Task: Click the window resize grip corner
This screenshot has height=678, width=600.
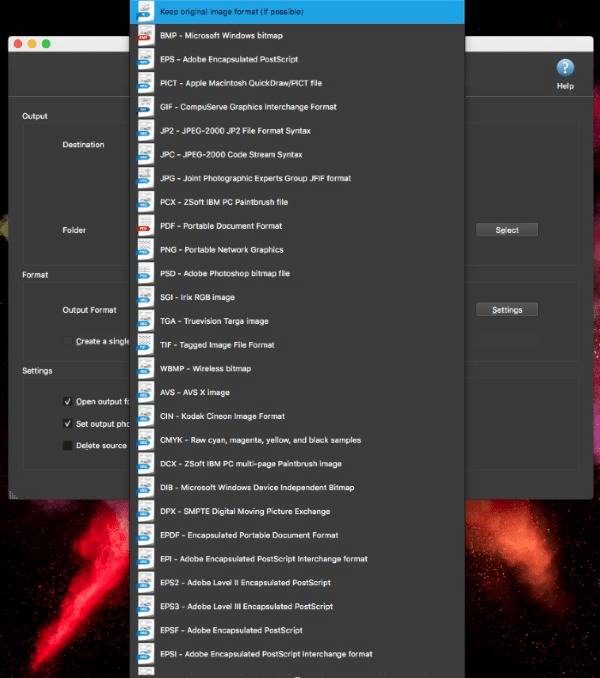Action: (x=13, y=495)
